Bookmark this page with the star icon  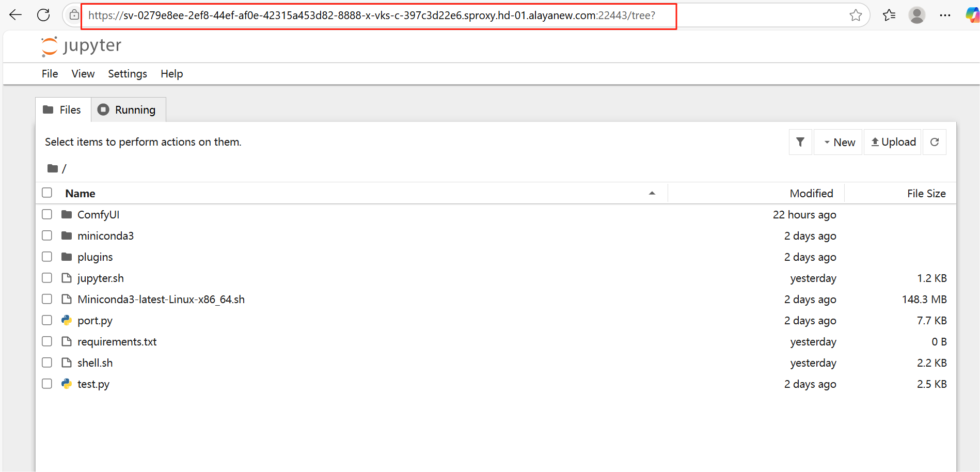coord(856,15)
